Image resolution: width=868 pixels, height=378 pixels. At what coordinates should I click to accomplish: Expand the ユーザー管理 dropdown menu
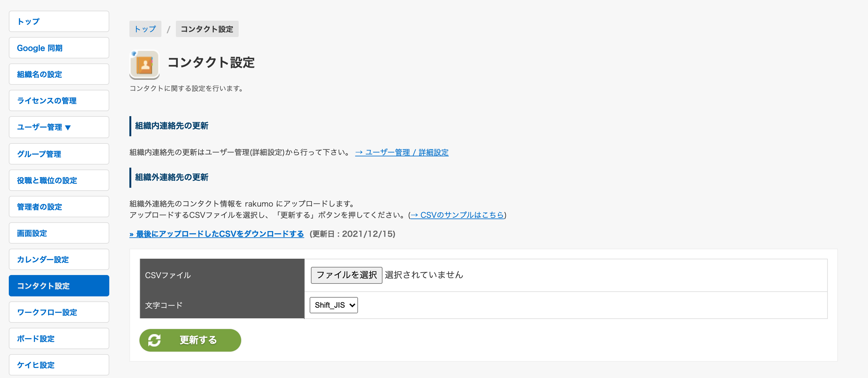(x=59, y=127)
